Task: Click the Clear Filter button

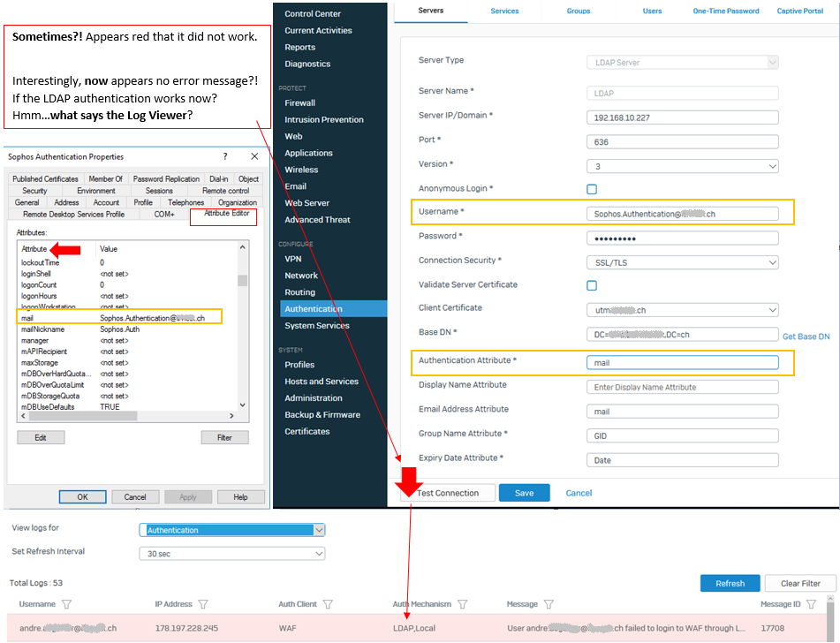Action: [x=800, y=584]
